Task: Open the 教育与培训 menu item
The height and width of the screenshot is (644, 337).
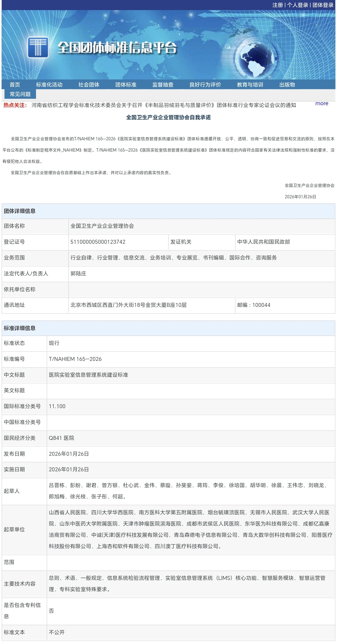Action: pos(250,85)
